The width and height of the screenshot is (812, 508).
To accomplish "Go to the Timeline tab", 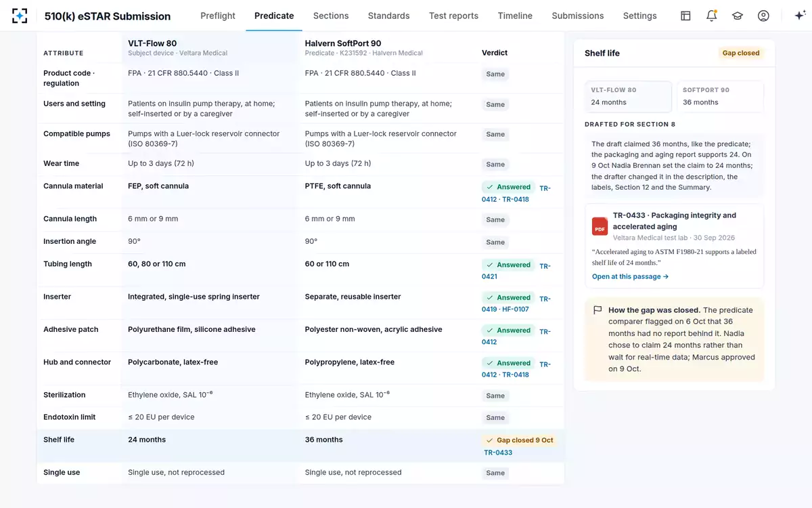I will tap(515, 16).
